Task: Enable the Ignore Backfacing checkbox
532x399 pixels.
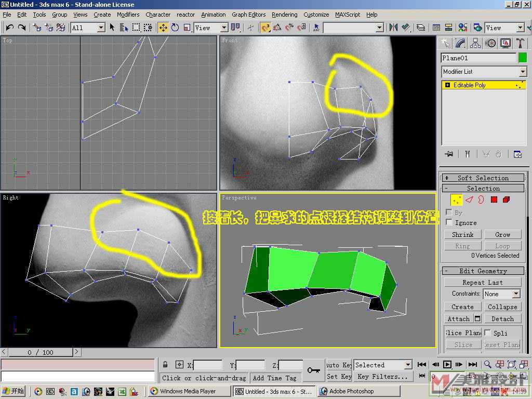Action: pyautogui.click(x=449, y=222)
